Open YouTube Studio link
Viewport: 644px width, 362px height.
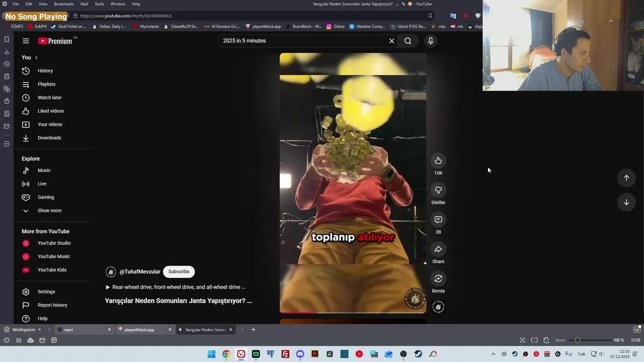[54, 243]
